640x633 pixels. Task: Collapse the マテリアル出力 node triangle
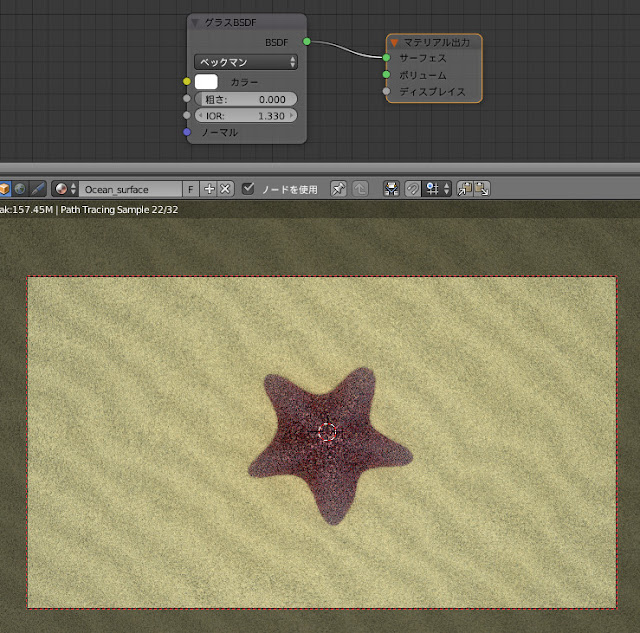coord(394,42)
